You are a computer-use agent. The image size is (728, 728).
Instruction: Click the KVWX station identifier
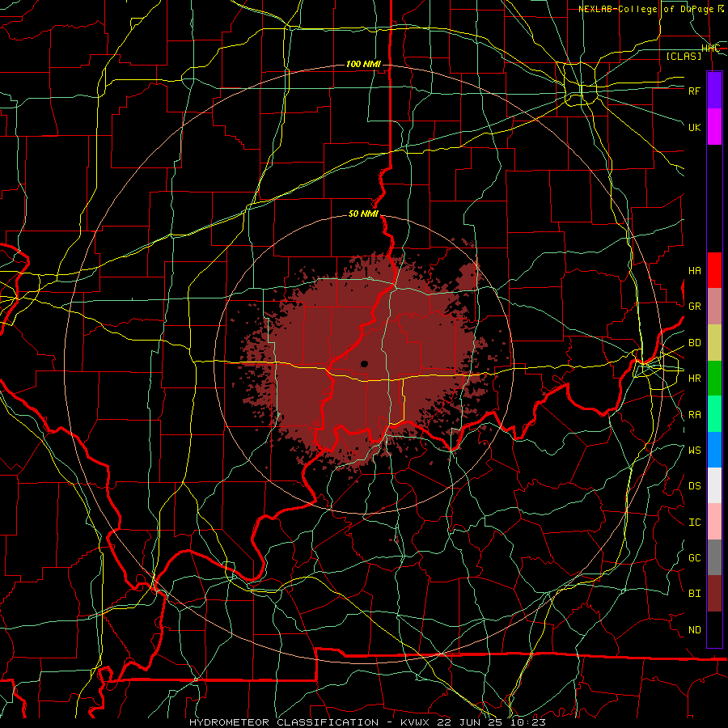415,722
